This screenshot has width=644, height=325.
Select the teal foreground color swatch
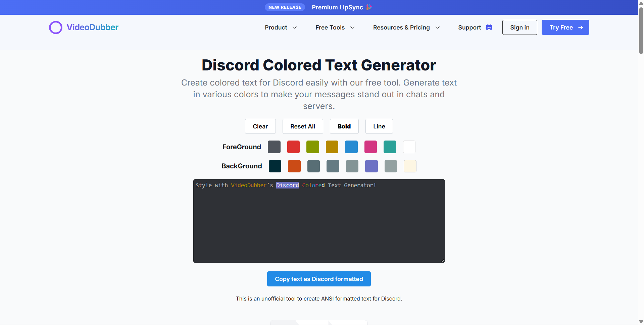pos(390,147)
